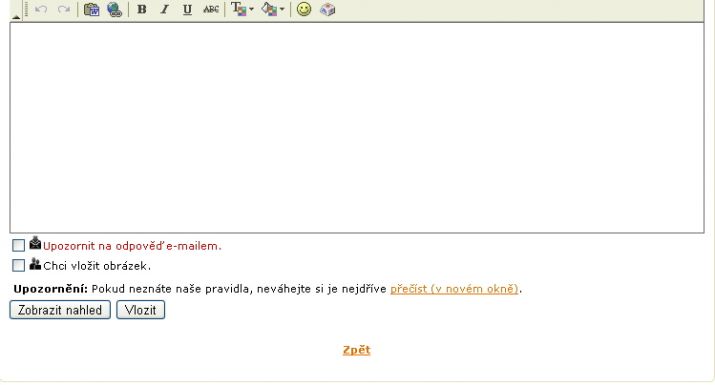Click the cube icon after the smiley
The image size is (715, 385).
[x=327, y=9]
